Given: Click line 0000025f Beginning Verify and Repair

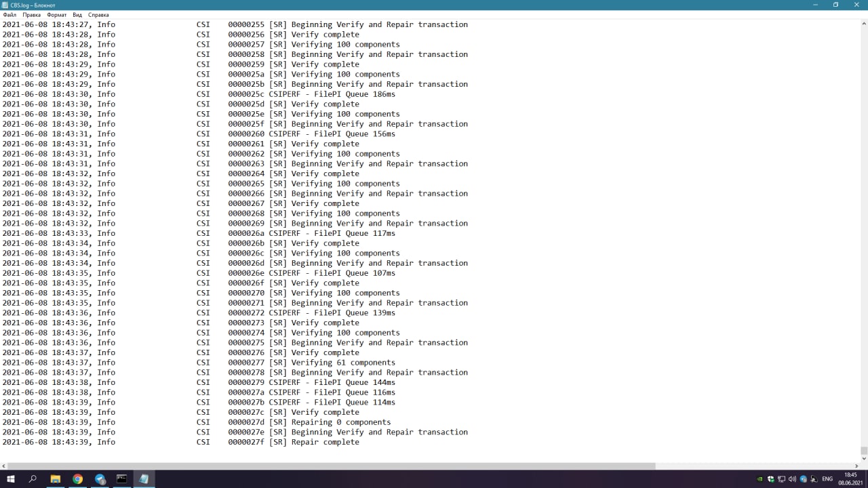Looking at the screenshot, I should pos(235,124).
